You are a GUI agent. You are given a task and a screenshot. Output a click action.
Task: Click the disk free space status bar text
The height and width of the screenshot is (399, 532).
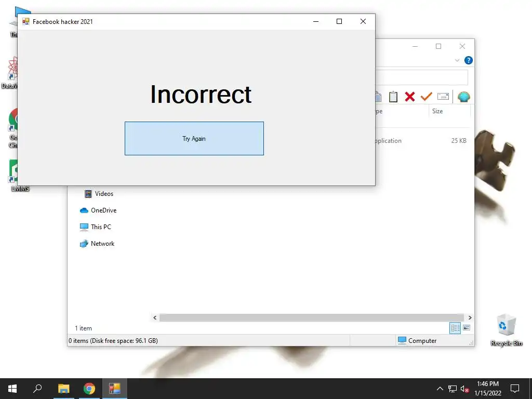pos(113,341)
